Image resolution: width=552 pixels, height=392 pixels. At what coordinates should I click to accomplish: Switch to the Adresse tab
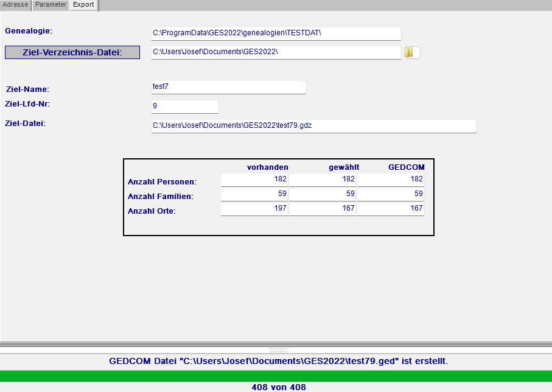tap(15, 5)
